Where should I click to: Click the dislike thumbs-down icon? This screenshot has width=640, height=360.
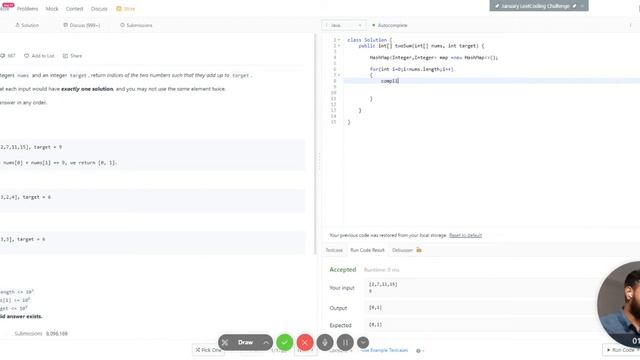coord(3,56)
